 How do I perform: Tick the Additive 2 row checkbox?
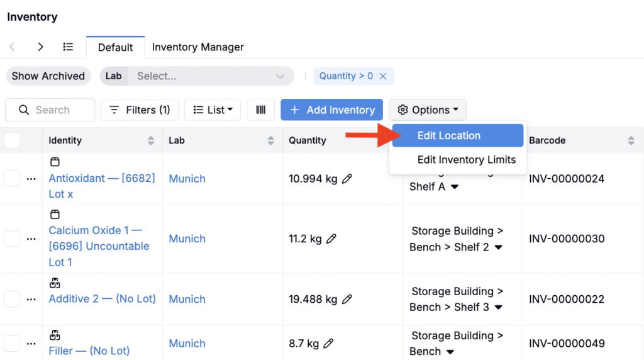[12, 300]
